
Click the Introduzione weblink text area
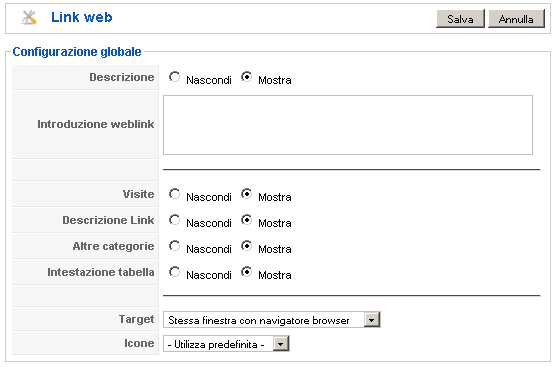click(348, 125)
